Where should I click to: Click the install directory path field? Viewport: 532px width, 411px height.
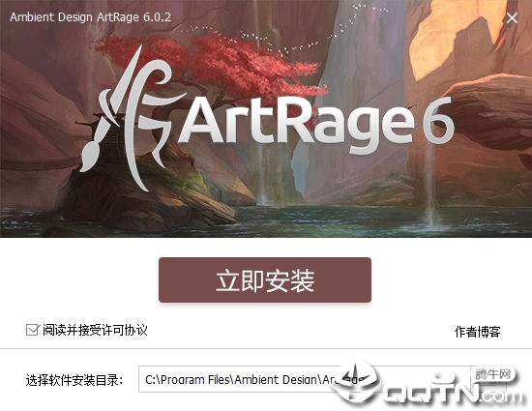pyautogui.click(x=304, y=379)
